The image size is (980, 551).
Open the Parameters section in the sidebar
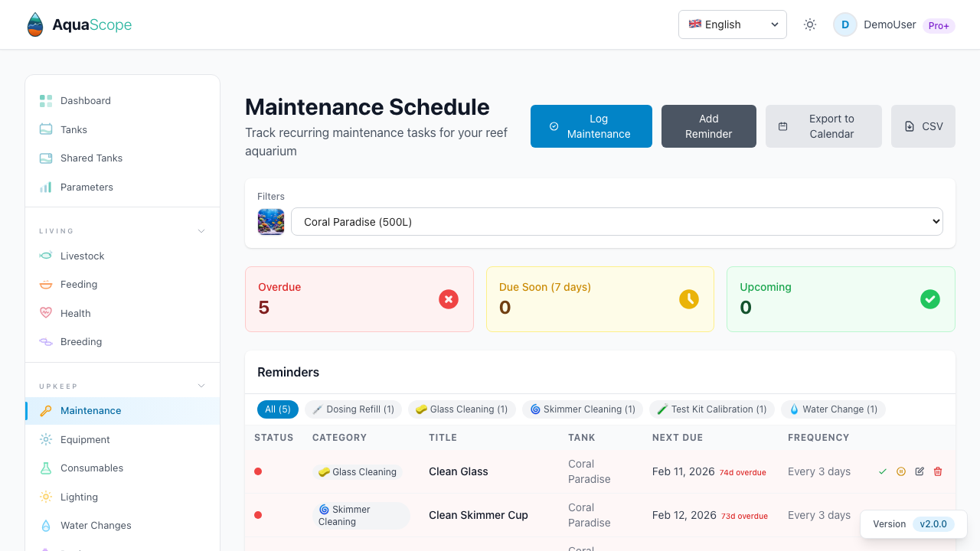[x=87, y=187]
